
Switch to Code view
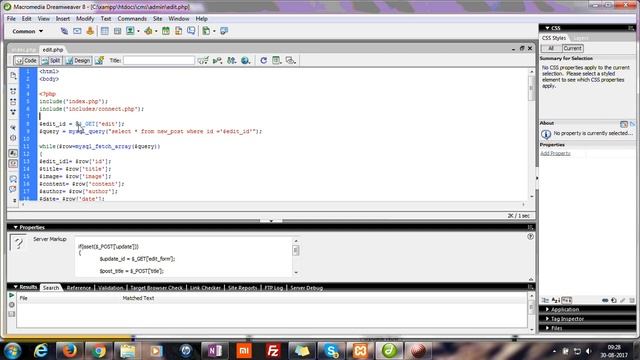(26, 60)
